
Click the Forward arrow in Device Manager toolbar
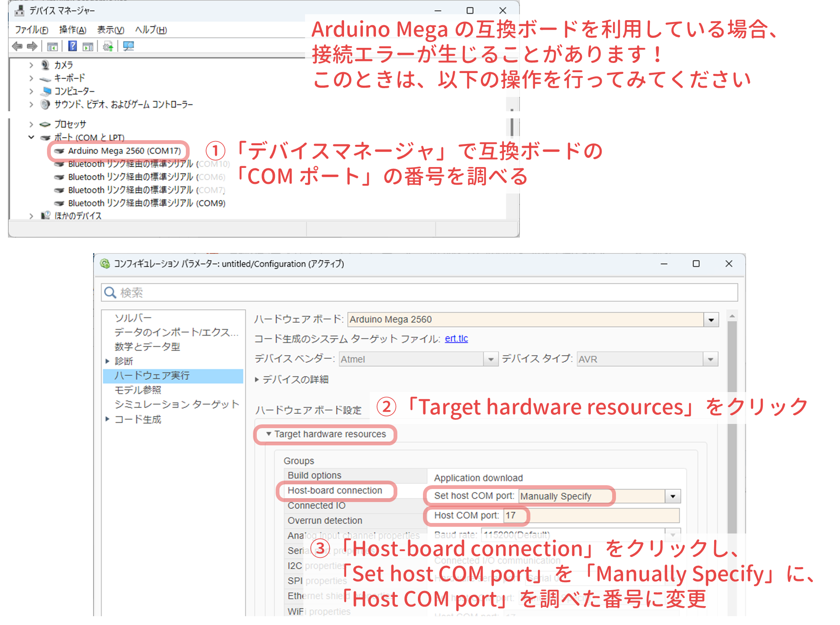(x=32, y=46)
